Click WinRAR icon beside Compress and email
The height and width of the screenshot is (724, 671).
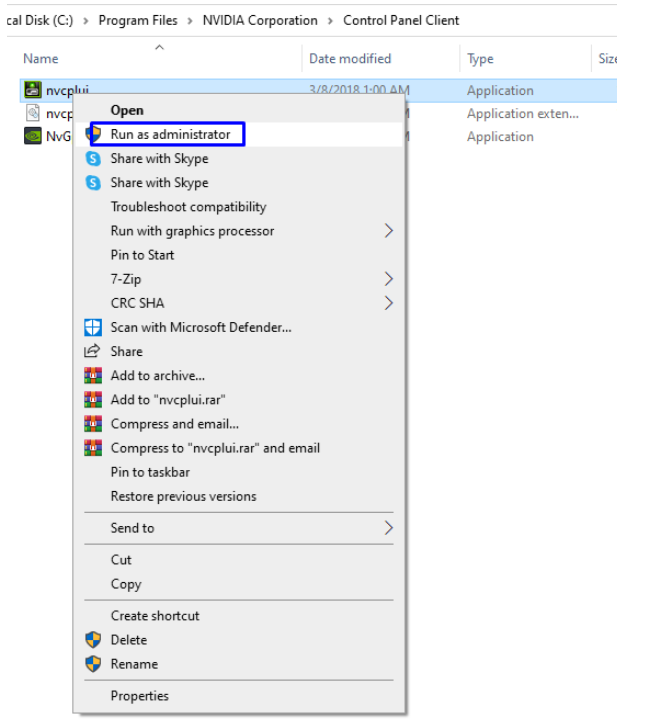pos(93,424)
